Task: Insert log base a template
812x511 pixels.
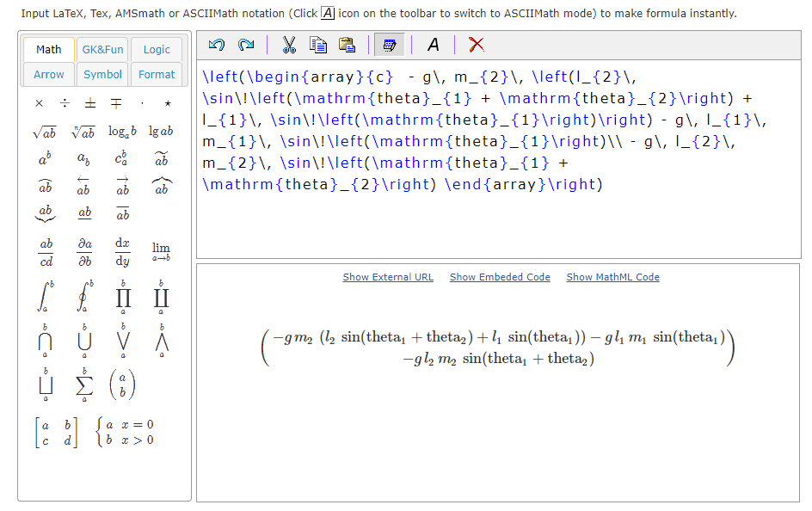Action: coord(122,132)
